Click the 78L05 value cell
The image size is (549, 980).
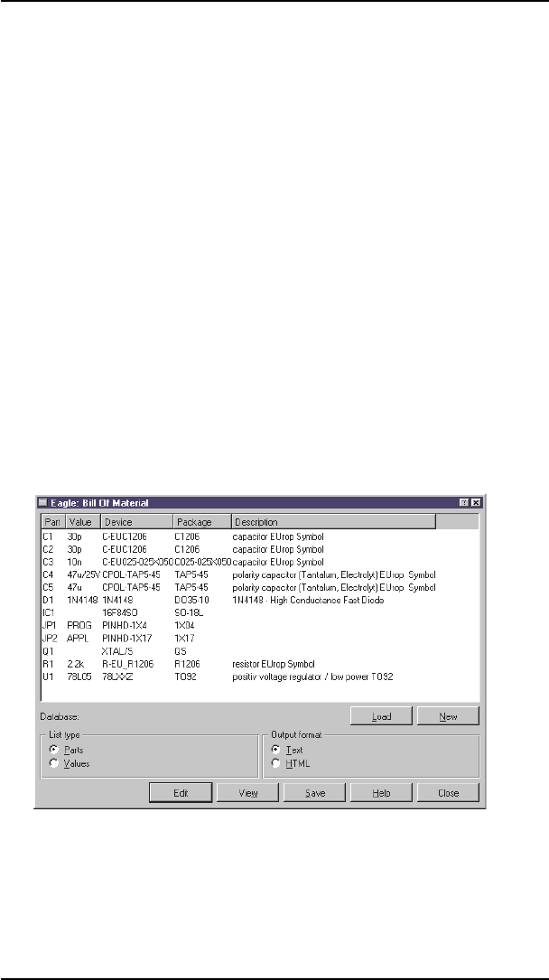point(79,677)
